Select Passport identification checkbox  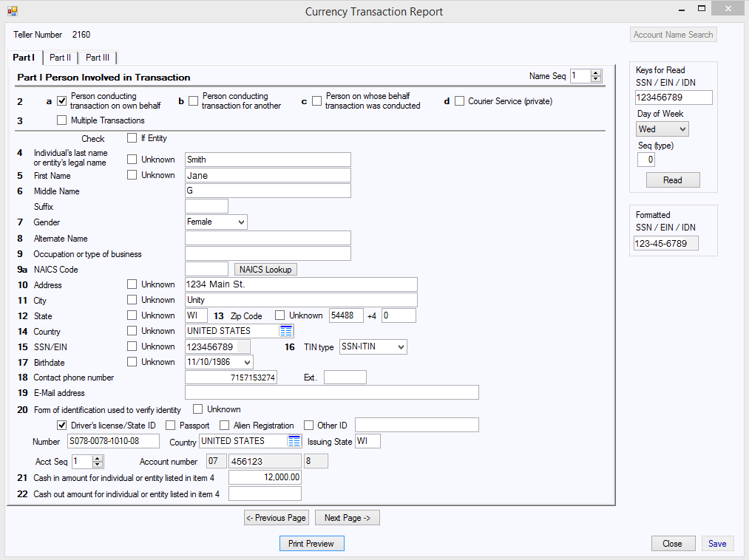coord(171,425)
